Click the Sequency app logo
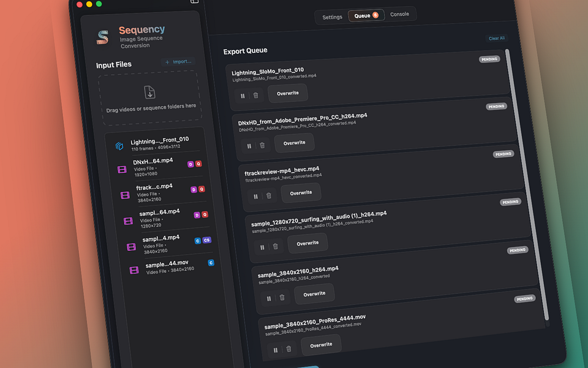Image resolution: width=588 pixels, height=368 pixels. 102,37
